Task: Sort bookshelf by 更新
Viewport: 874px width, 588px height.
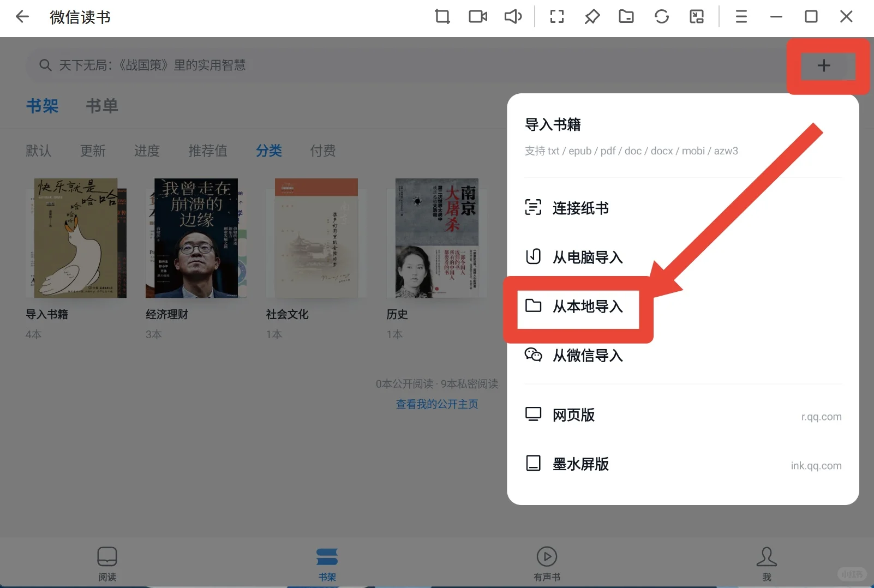Action: coord(93,151)
